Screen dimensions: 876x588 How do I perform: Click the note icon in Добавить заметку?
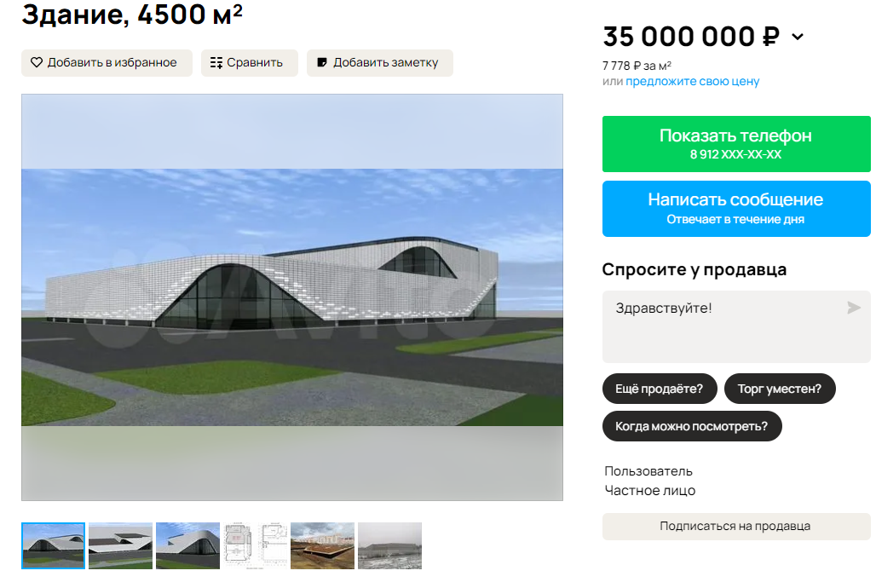322,62
